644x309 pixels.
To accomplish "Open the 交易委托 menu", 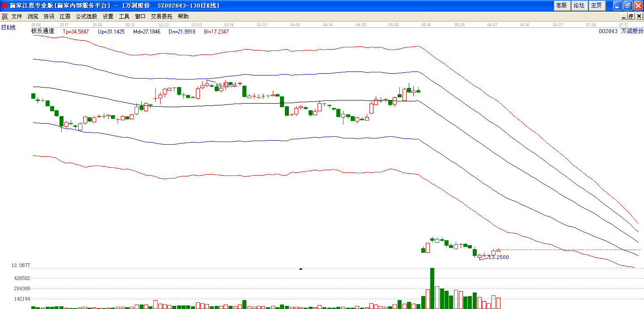I will point(162,17).
